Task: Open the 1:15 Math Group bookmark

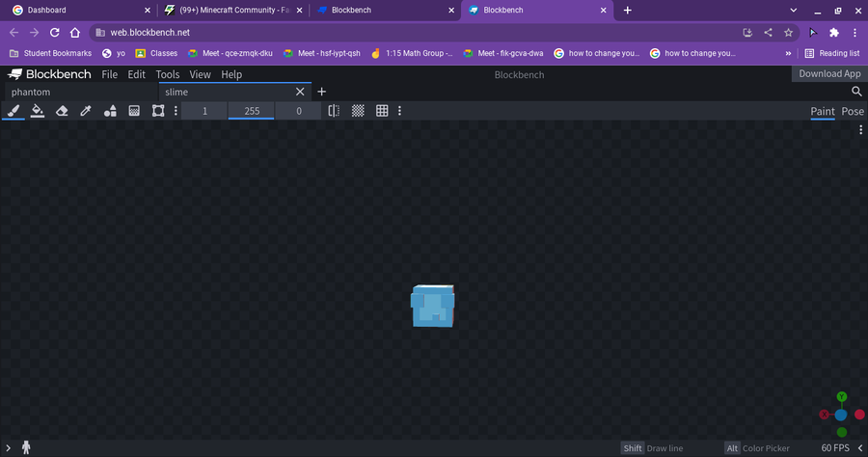Action: click(x=412, y=53)
